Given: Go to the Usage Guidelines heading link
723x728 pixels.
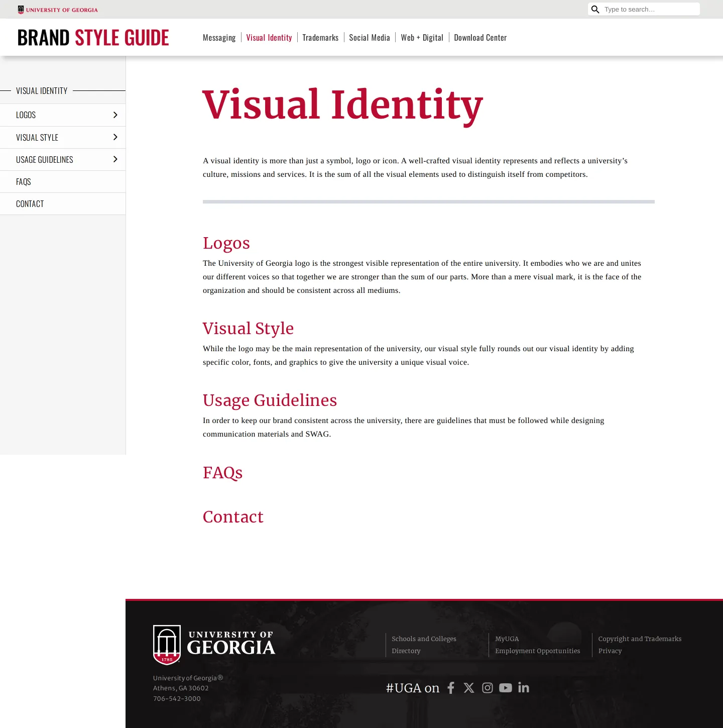Looking at the screenshot, I should [x=270, y=400].
